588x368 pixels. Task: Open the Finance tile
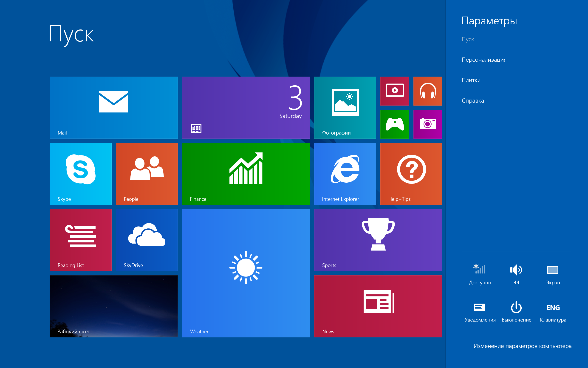(x=246, y=174)
